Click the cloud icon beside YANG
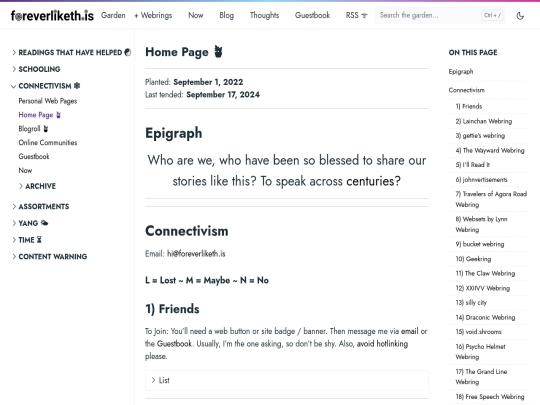The image size is (540, 405). 44,223
